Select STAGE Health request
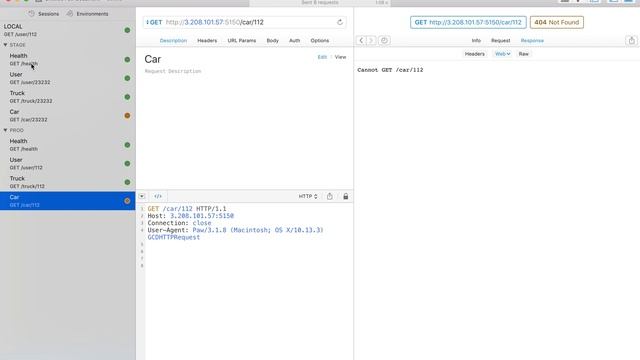 [x=67, y=60]
